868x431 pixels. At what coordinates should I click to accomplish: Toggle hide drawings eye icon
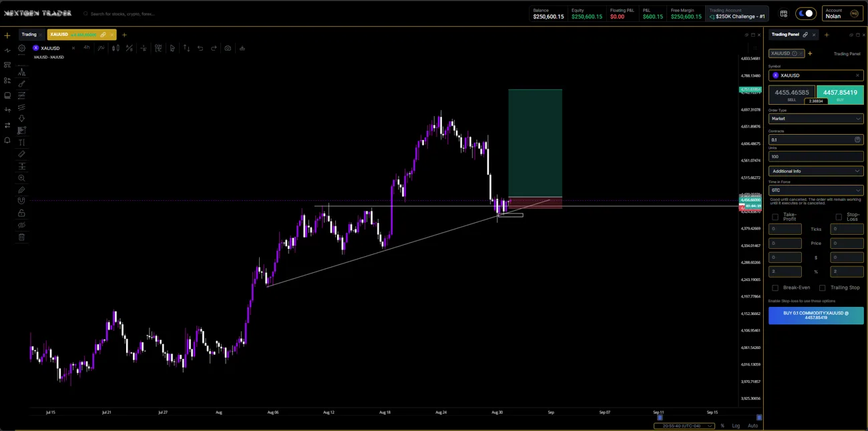pos(21,225)
